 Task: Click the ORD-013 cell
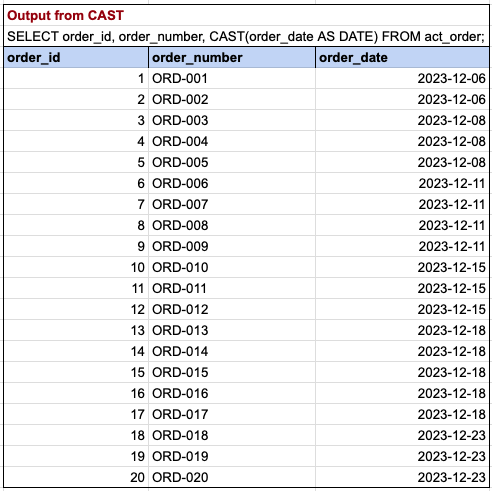(232, 331)
